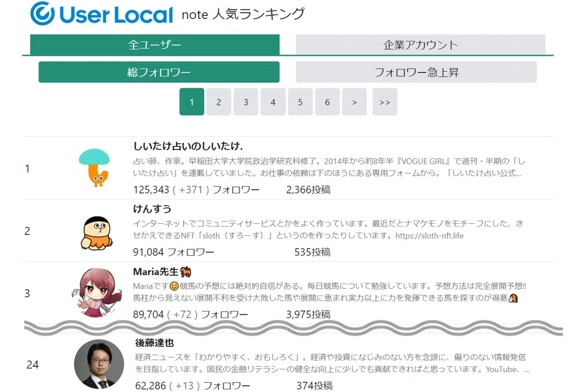The width and height of the screenshot is (581, 392).
Task: Click the description text of しいたけ
Action: point(329,167)
